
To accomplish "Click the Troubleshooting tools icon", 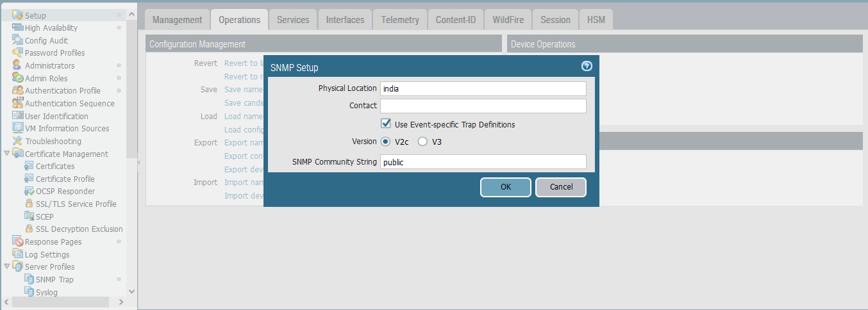I will point(18,141).
